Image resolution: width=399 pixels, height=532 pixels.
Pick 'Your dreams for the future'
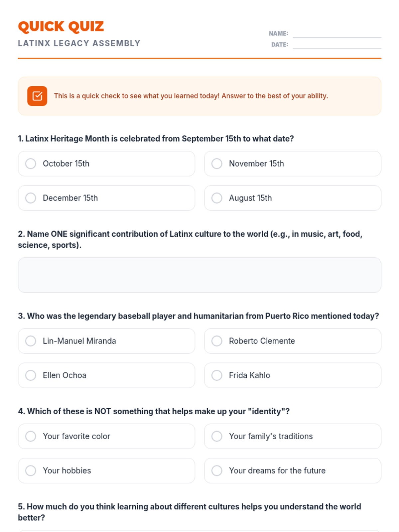point(217,470)
